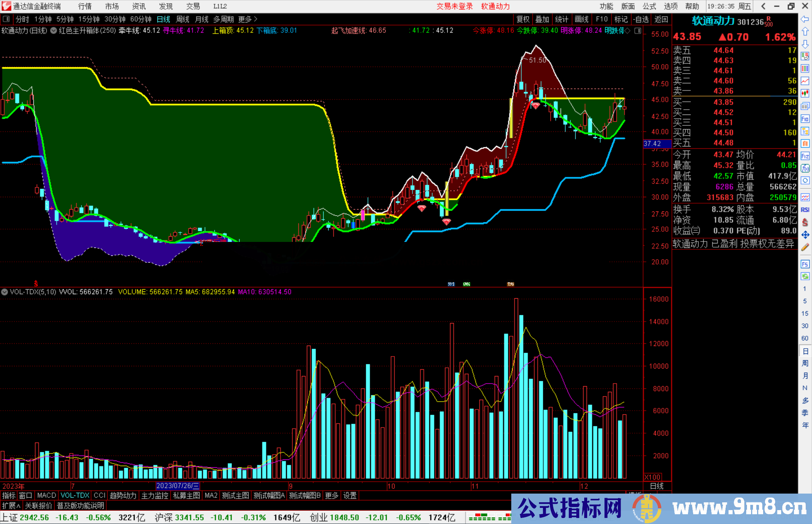Click the 设置 button in indicator bar
This screenshot has height=524, width=812.
350,495
